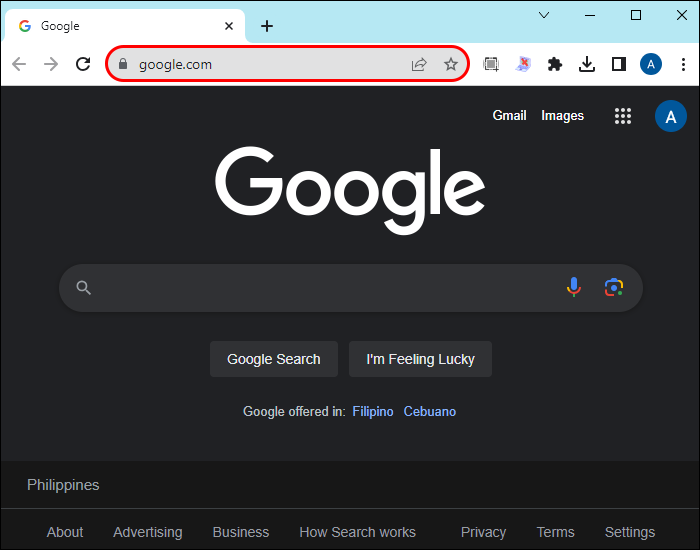Click the Philippines location text
The image size is (700, 550).
click(63, 485)
